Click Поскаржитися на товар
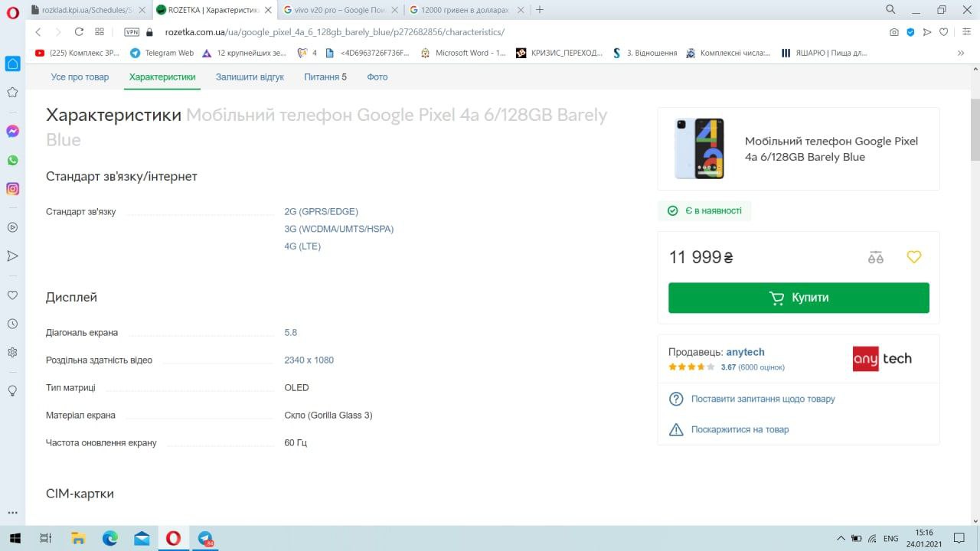Screen dimensions: 980x551 [740, 430]
